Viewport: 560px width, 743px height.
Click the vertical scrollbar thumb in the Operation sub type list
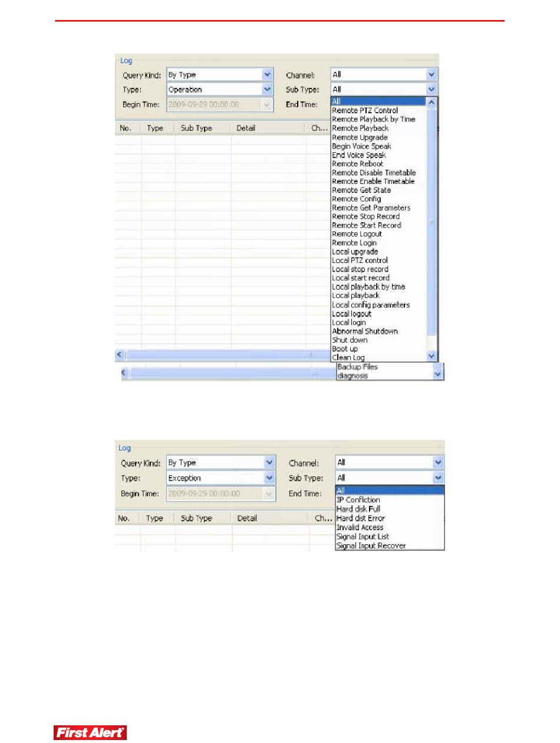[x=431, y=221]
